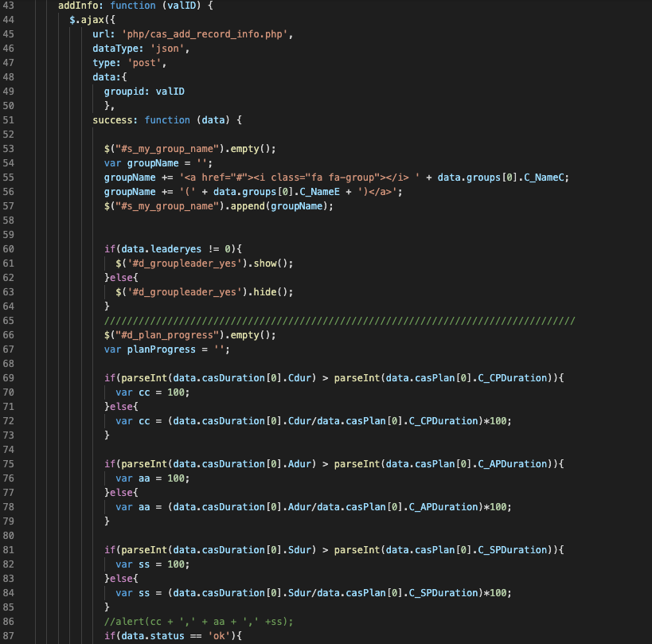The height and width of the screenshot is (644, 652).
Task: Click the var cc = 100 assignment
Action: click(x=152, y=392)
